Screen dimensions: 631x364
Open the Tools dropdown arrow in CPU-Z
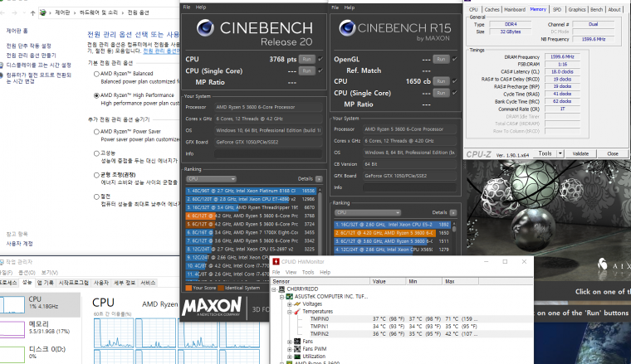[560, 153]
